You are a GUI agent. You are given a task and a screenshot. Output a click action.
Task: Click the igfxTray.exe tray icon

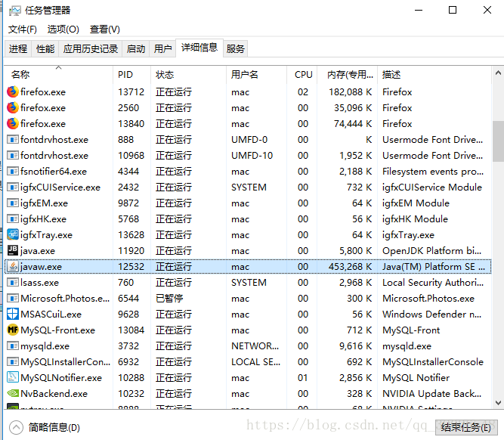tap(13, 235)
